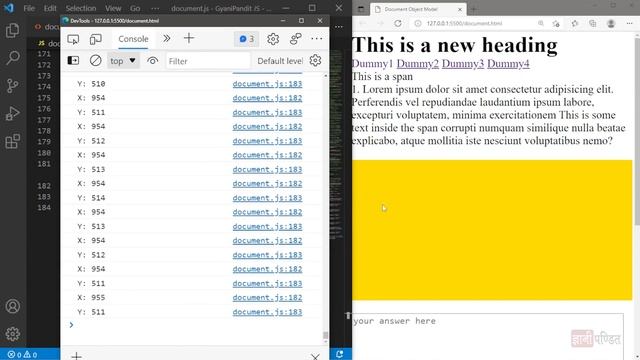
Task: Click the browser address bar URL
Action: (x=464, y=24)
